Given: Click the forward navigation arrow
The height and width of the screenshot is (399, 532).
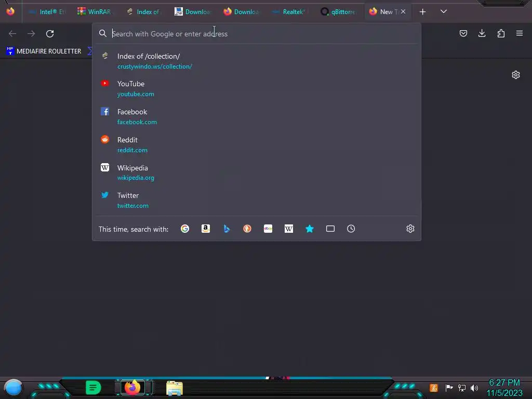Looking at the screenshot, I should [x=31, y=34].
